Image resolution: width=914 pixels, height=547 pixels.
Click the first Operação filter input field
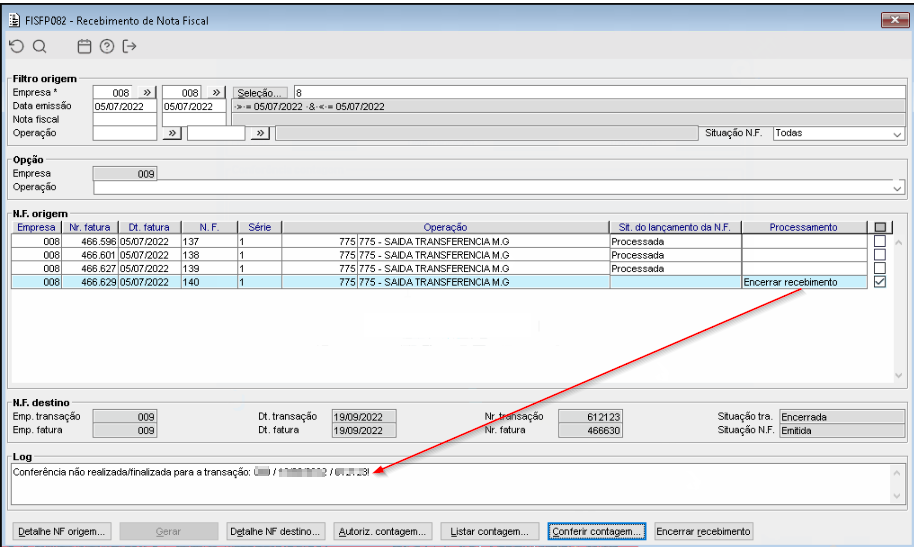(125, 133)
